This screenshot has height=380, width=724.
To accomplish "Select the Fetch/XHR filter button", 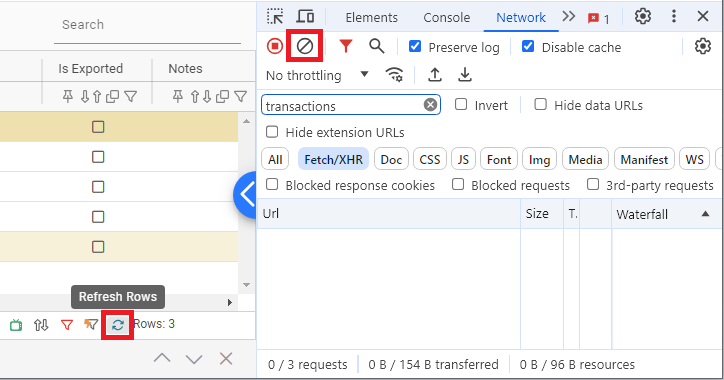I will (x=333, y=160).
